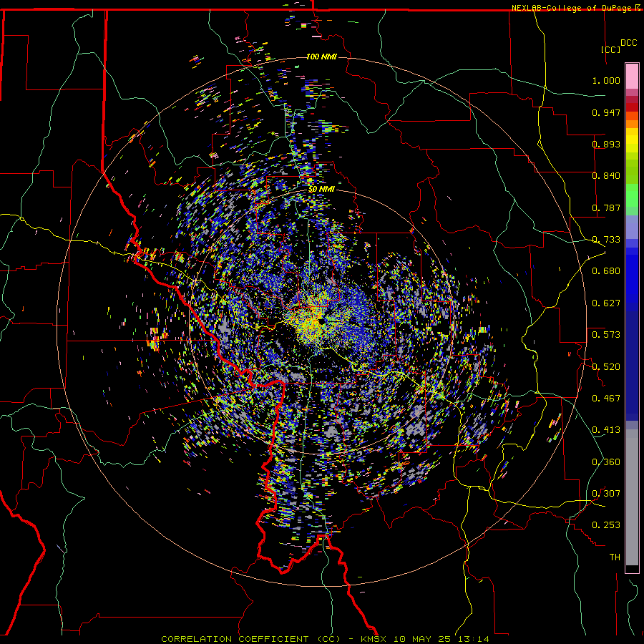Click the 0.947 legend value
This screenshot has height=644, width=644.
coord(606,112)
